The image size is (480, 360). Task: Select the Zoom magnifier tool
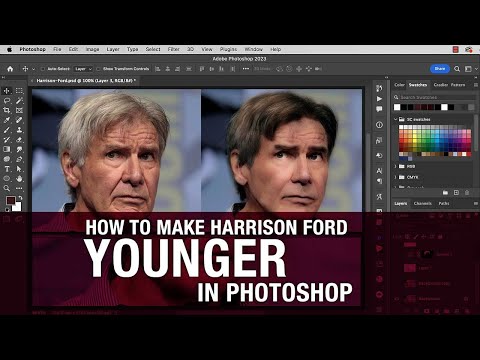tap(7, 188)
